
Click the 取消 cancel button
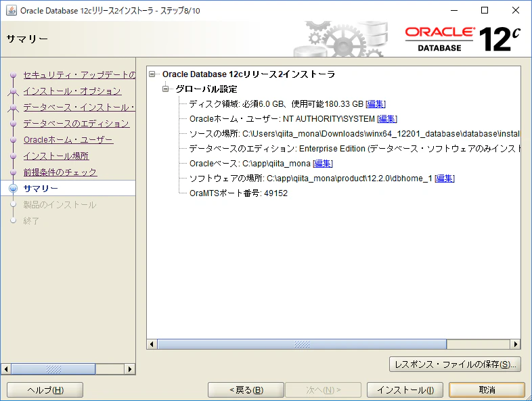pos(487,390)
